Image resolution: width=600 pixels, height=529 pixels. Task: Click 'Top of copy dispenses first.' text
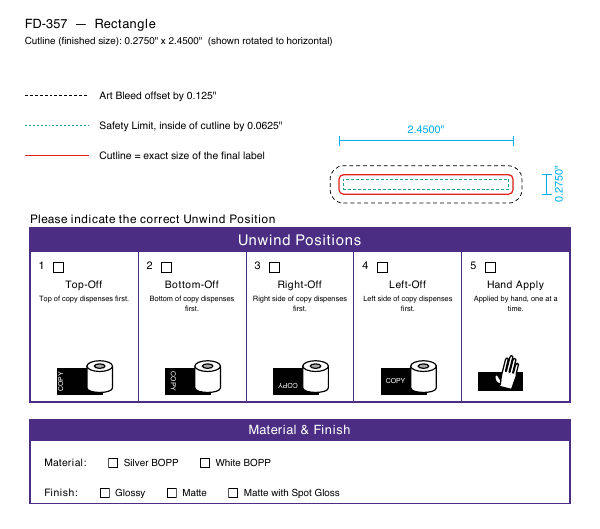tap(84, 299)
